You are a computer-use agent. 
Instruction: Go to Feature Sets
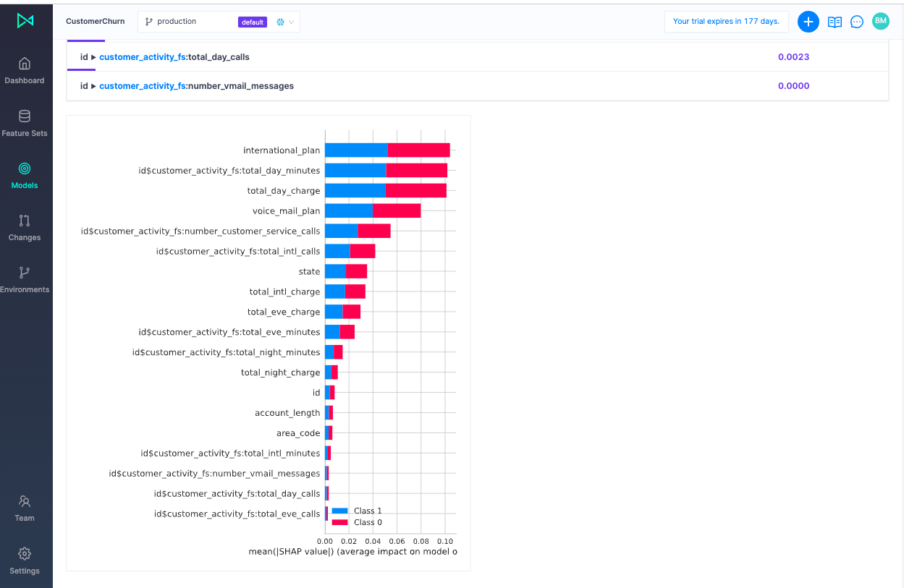coord(25,123)
